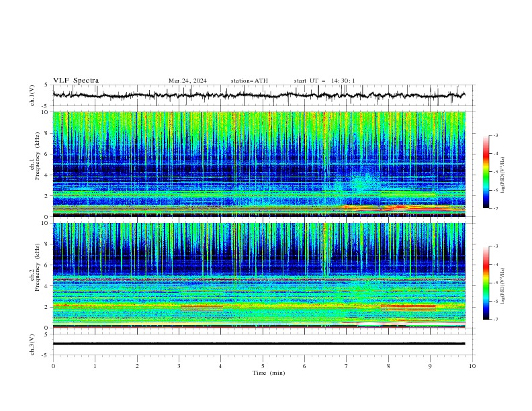The width and height of the screenshot is (532, 411).
Task: Click the red emission band near 8 min in ch.1
Action: click(x=400, y=207)
